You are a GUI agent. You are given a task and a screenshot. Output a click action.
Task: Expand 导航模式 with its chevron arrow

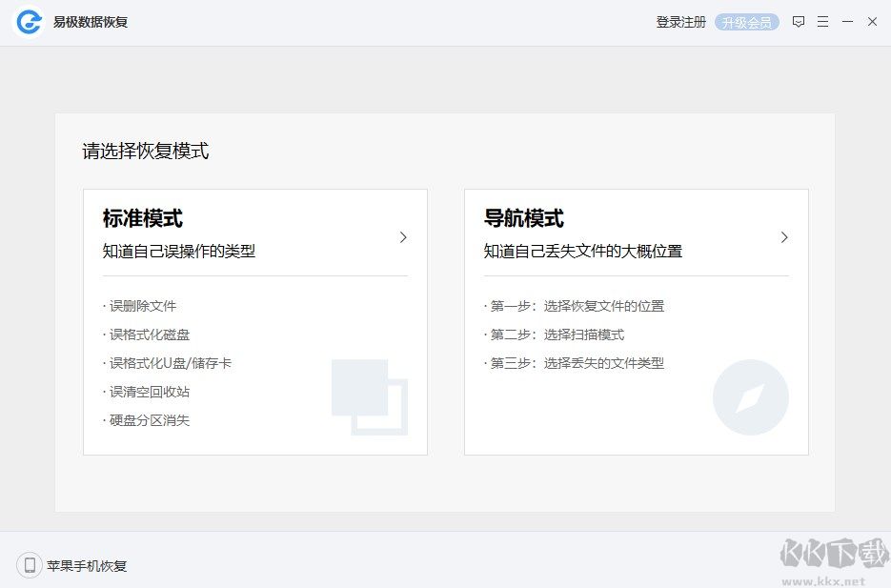[x=784, y=237]
